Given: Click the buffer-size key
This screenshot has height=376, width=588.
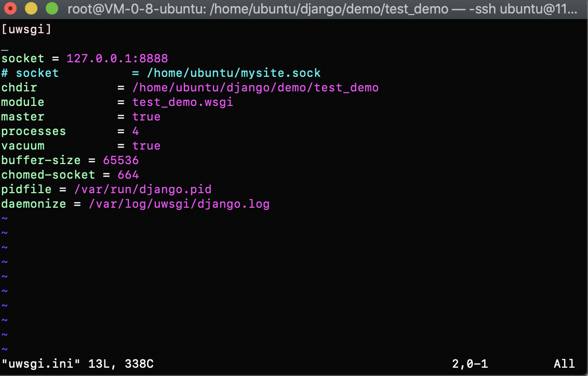Looking at the screenshot, I should (41, 160).
